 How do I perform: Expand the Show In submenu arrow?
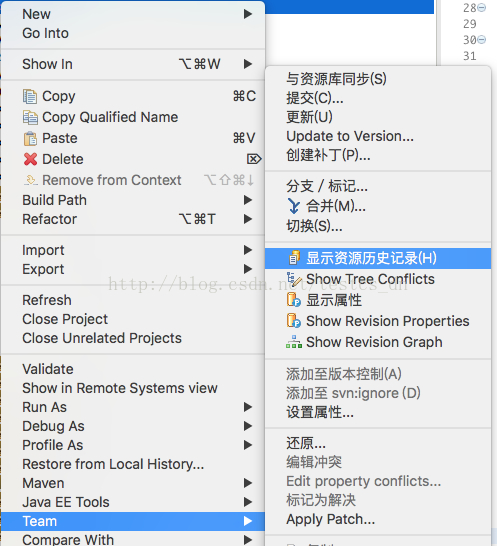point(248,64)
